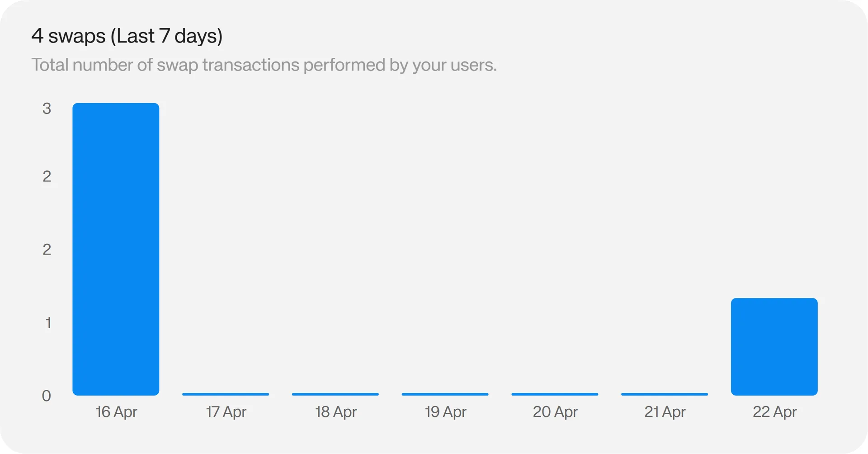Click the y-axis label 3
The image size is (868, 454).
(47, 109)
